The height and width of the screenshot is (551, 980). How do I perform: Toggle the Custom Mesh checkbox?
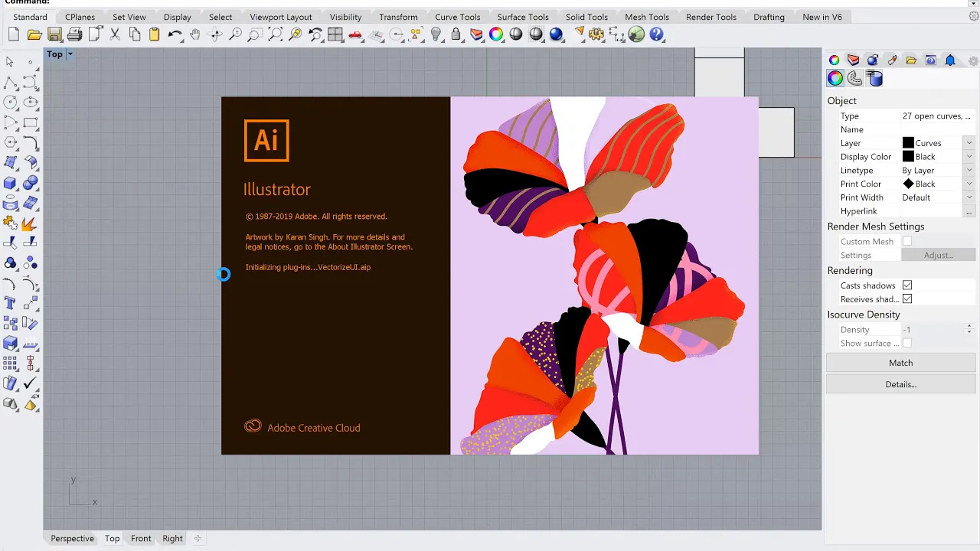907,241
